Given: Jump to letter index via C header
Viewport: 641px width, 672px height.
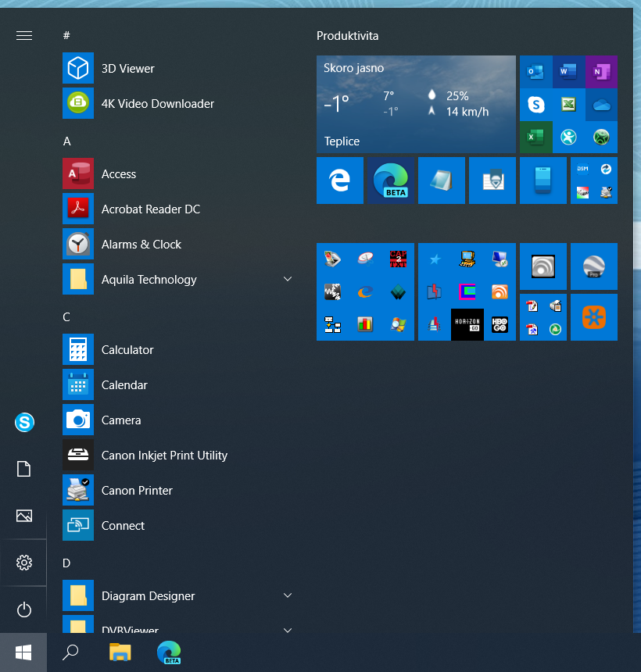Looking at the screenshot, I should 66,317.
